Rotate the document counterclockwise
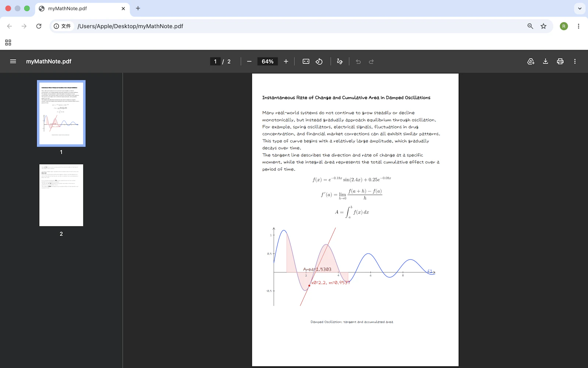Viewport: 588px width, 368px height. [319, 61]
